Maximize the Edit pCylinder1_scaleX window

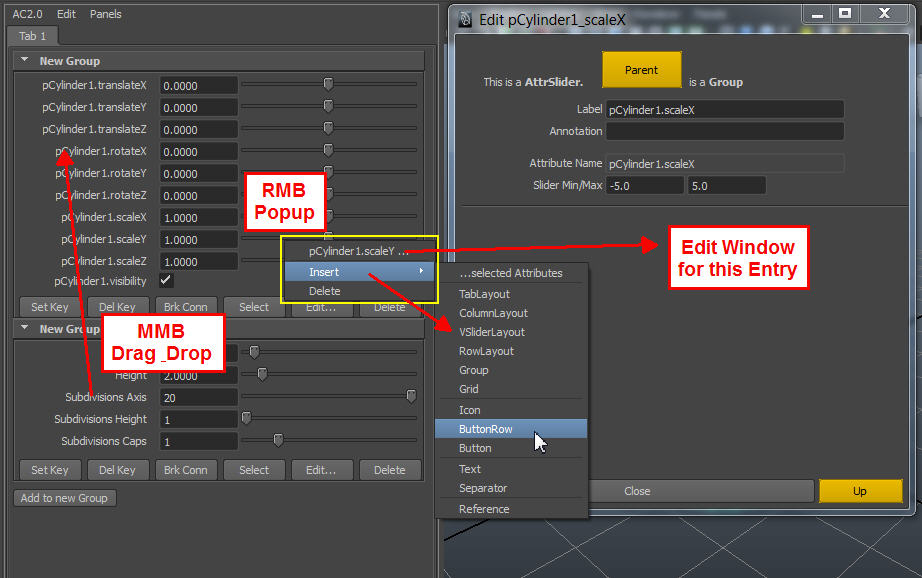(845, 14)
